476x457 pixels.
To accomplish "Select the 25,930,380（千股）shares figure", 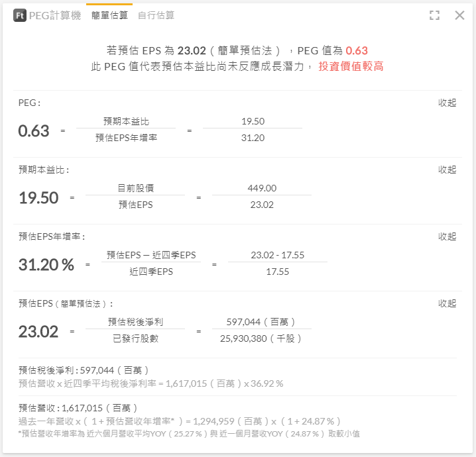I will 261,338.
